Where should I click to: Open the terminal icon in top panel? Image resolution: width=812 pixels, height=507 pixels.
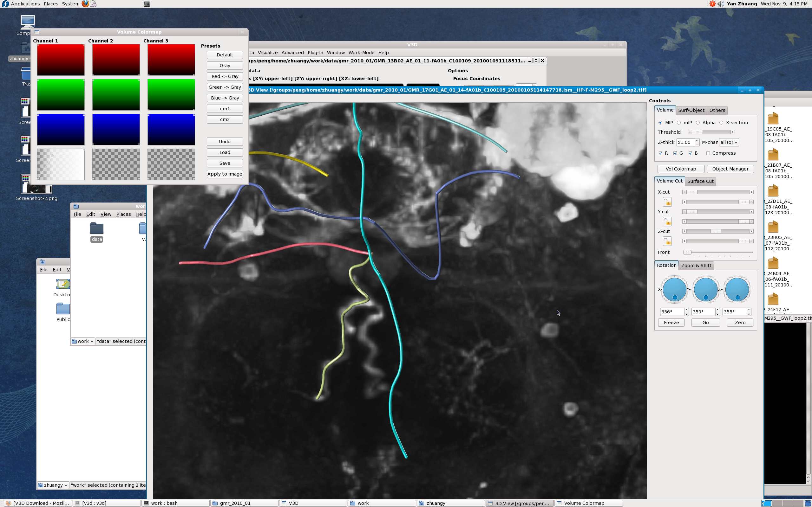point(147,4)
